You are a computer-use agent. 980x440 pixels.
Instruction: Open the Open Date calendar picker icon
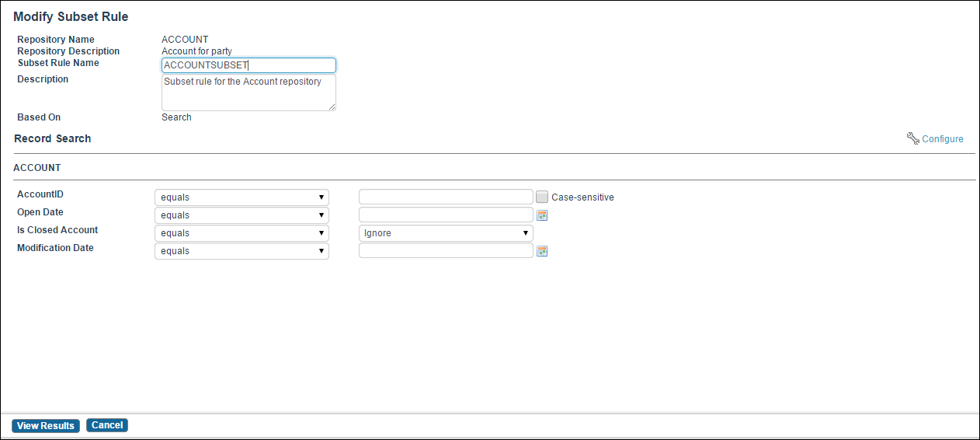click(x=542, y=215)
